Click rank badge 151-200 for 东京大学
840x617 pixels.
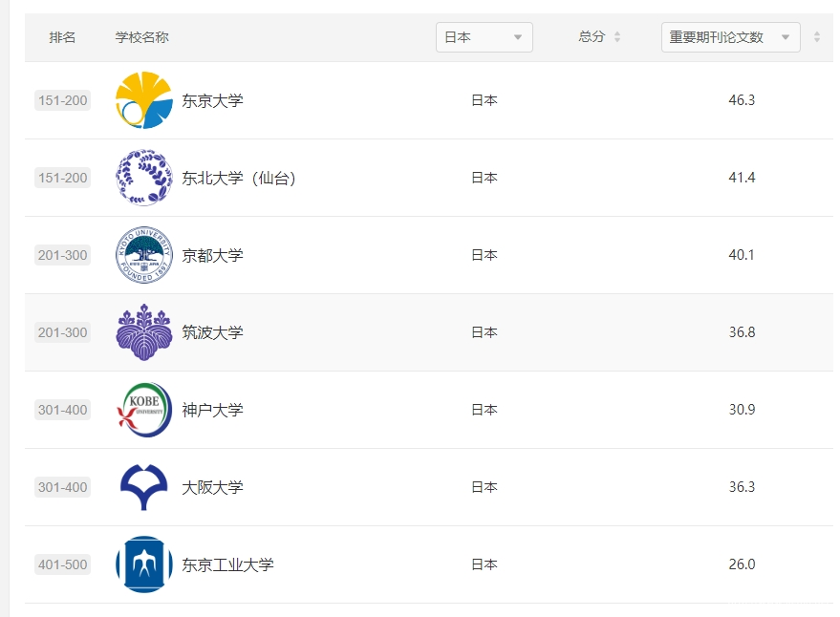[63, 100]
